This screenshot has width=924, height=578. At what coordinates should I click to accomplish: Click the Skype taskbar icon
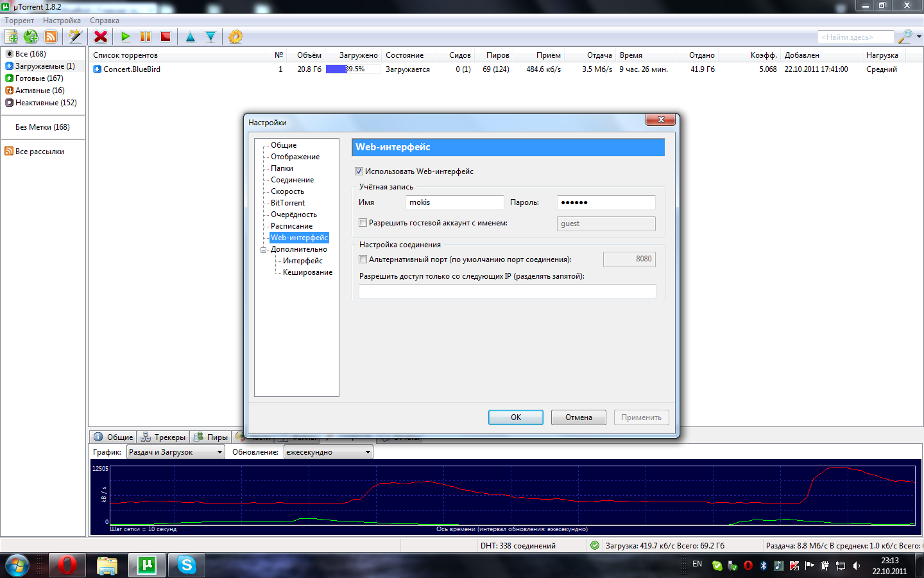[187, 565]
